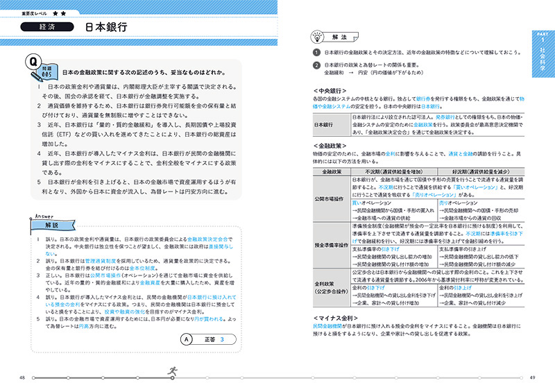Viewport: 555px width, 392px height.
Task: Click the 重要度レベル label
Action: 34,13
